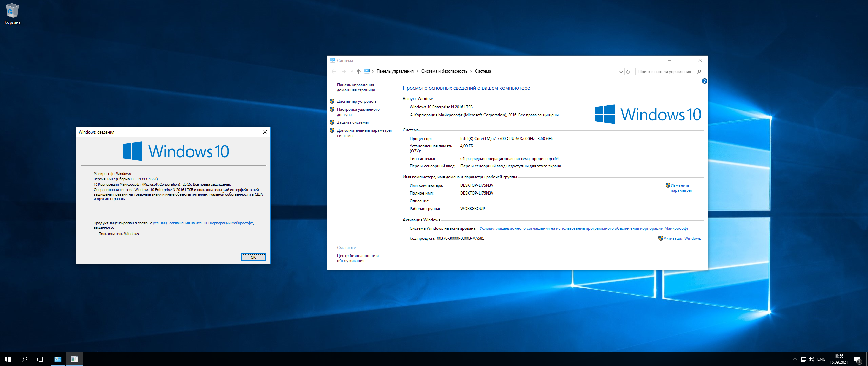868x366 pixels.
Task: Minimize the Система window
Action: click(669, 60)
